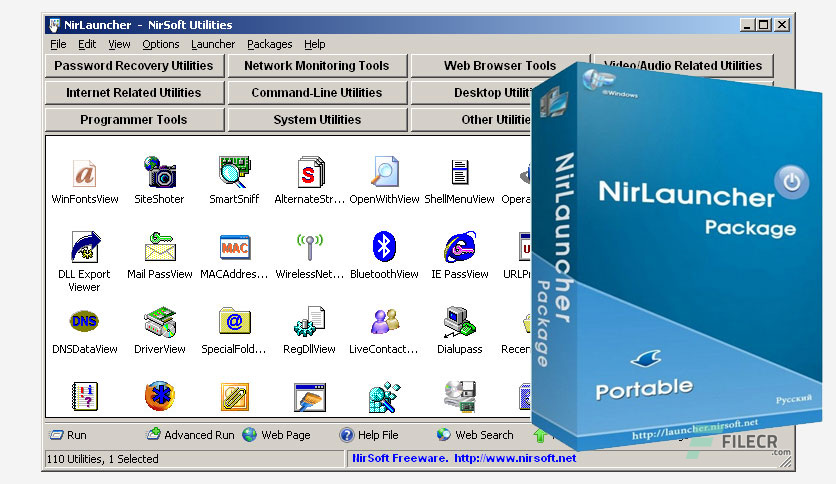This screenshot has width=836, height=484.
Task: Switch to Other Utilities category
Action: [472, 120]
